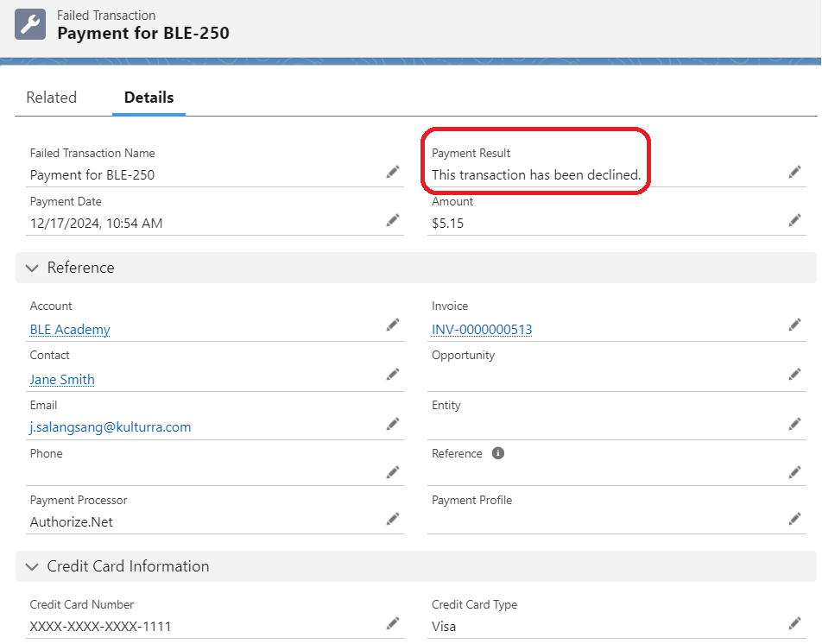The height and width of the screenshot is (644, 822).
Task: Click the Amount field edit pencil
Action: coord(794,221)
